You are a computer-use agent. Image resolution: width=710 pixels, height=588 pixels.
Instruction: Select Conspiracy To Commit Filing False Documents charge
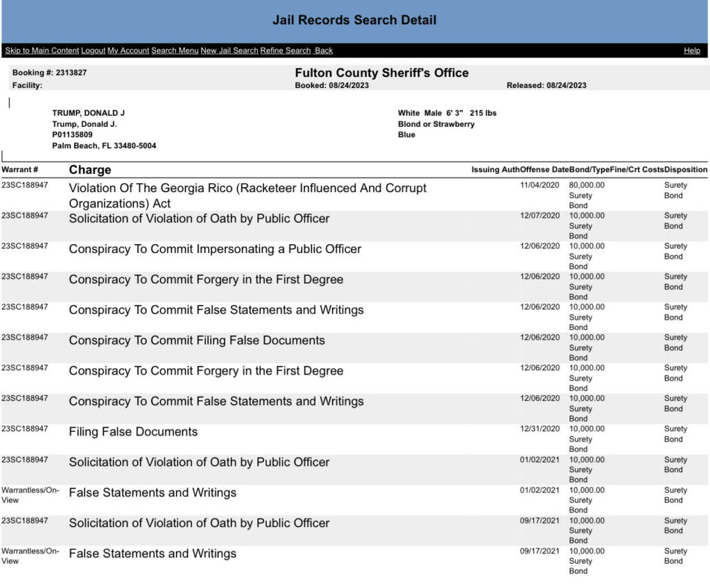tap(196, 340)
